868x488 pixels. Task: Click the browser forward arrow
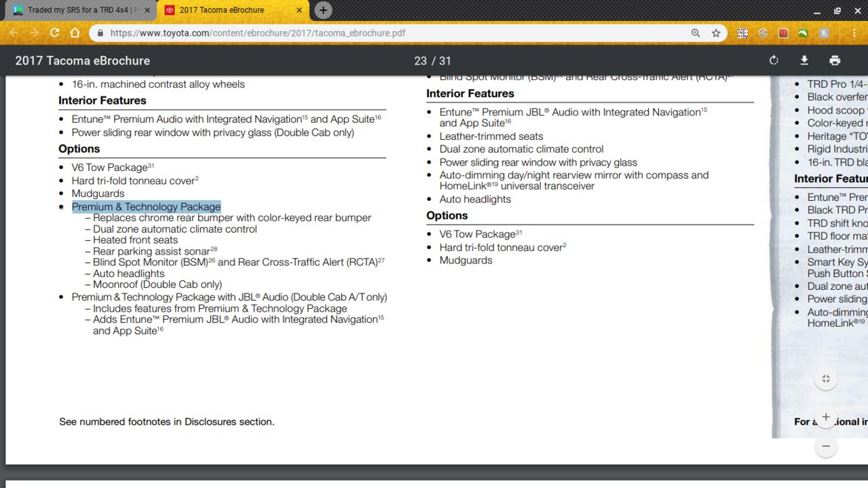[35, 33]
